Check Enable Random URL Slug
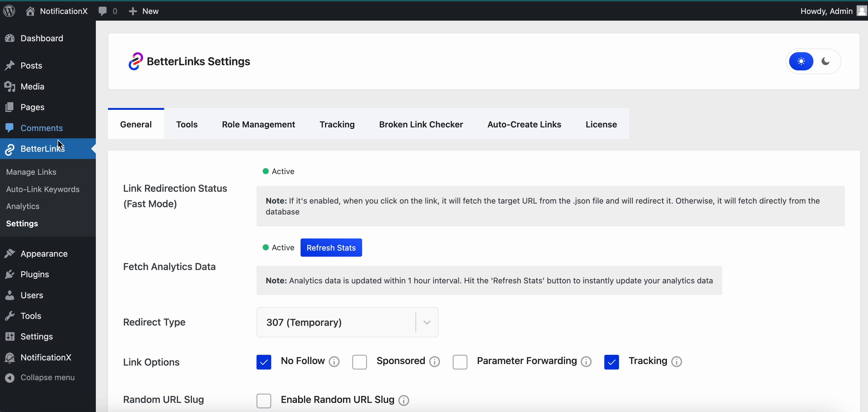 (264, 400)
